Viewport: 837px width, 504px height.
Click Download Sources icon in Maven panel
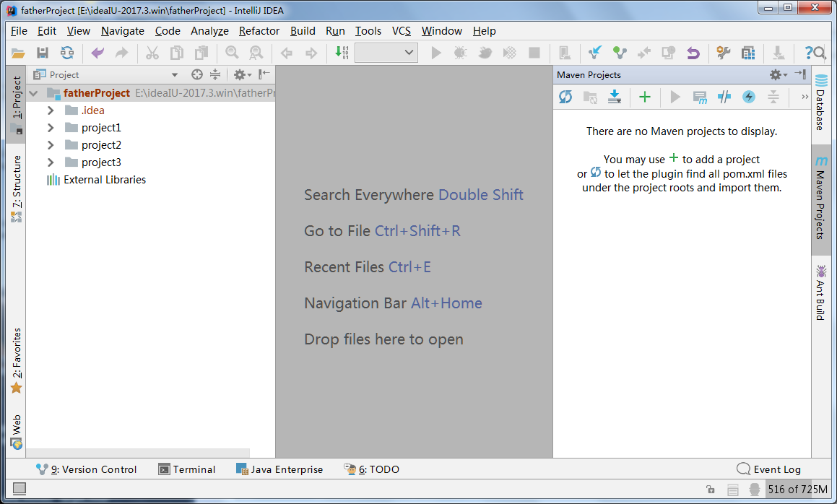pyautogui.click(x=615, y=97)
